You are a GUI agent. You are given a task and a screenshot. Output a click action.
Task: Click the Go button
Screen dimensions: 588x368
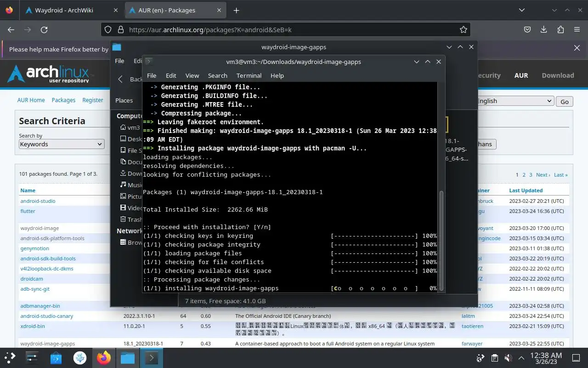click(x=565, y=102)
